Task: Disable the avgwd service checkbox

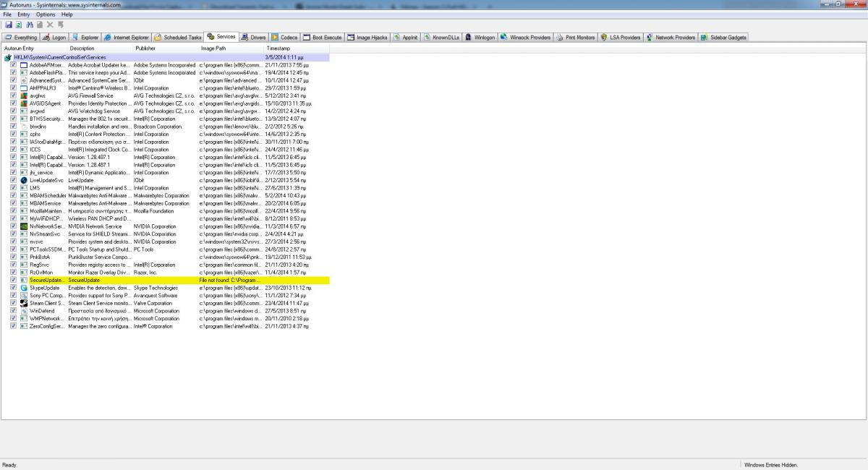Action: click(x=14, y=111)
